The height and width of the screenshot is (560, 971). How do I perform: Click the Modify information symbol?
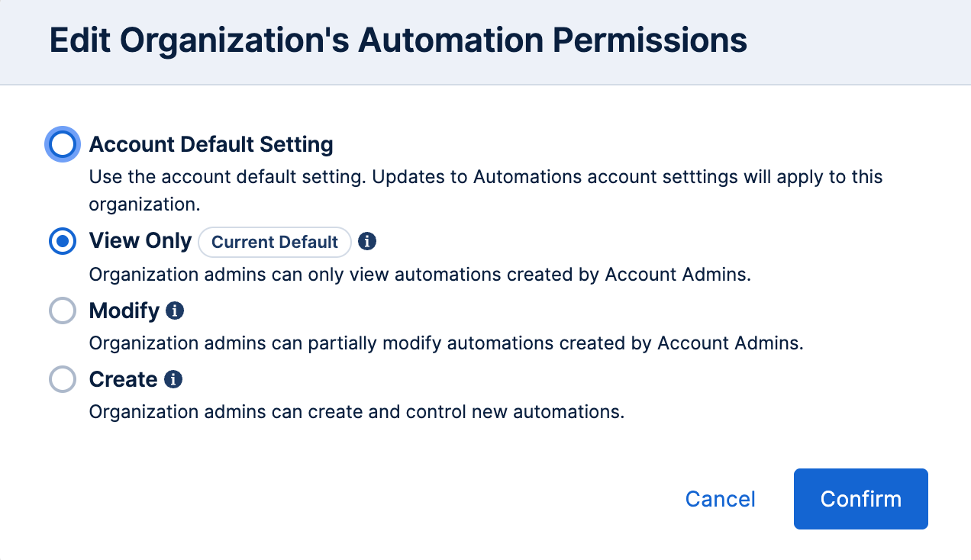click(176, 310)
